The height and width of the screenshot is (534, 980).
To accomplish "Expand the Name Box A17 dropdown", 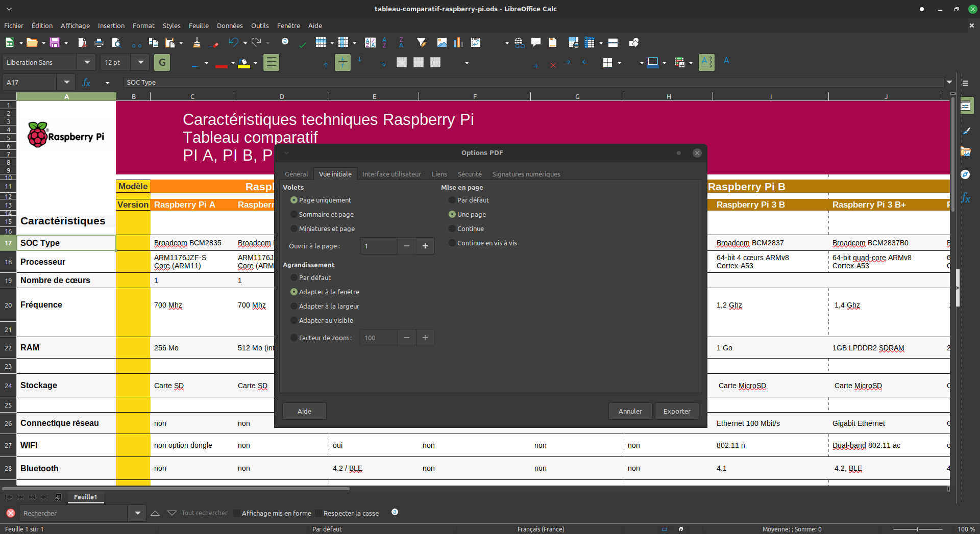I will (66, 83).
